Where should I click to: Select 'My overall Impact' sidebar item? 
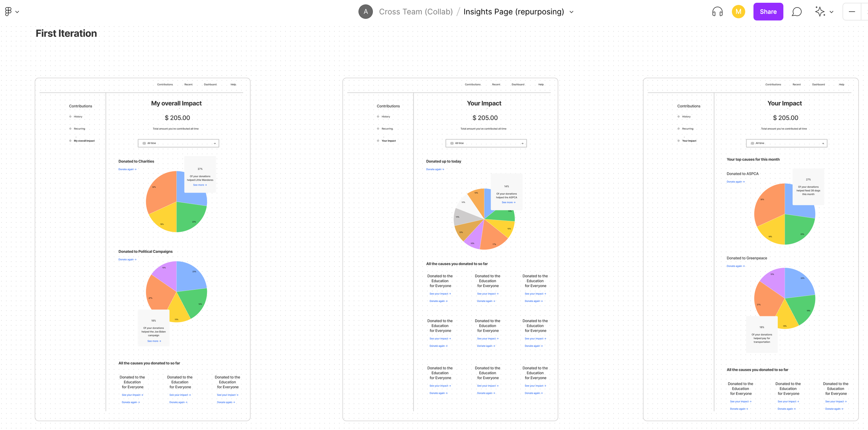click(84, 141)
